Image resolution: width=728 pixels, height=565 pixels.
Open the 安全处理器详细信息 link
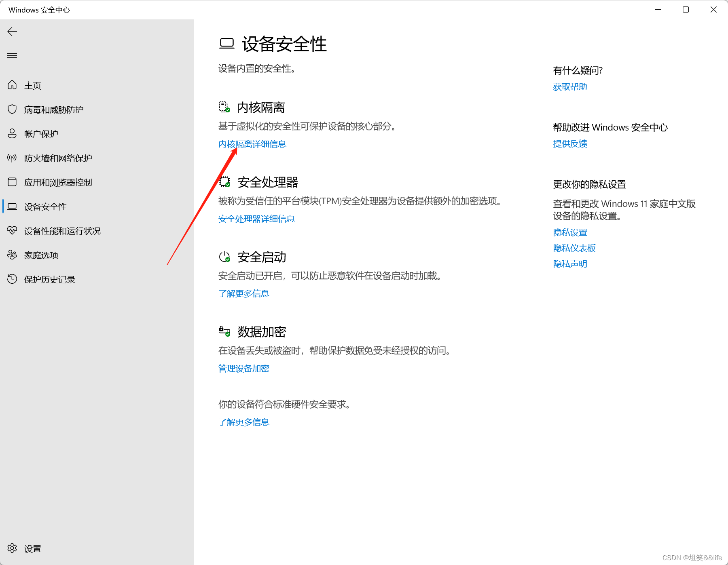(x=256, y=219)
